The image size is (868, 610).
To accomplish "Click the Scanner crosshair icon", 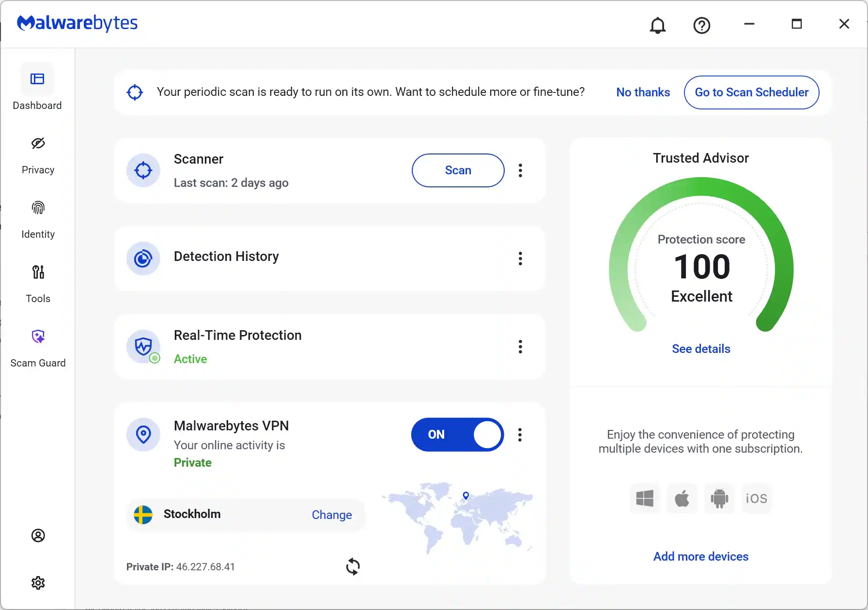I will click(143, 170).
